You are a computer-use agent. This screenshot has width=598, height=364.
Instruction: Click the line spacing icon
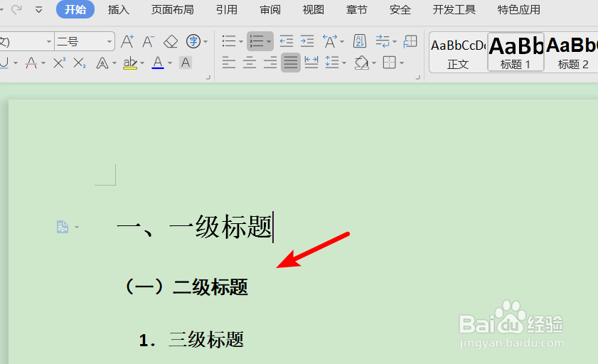tap(332, 63)
